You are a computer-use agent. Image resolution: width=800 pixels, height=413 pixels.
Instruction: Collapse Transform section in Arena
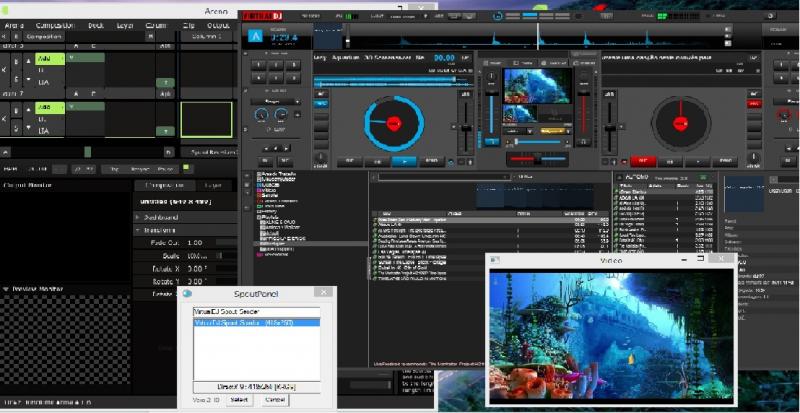pyautogui.click(x=138, y=231)
